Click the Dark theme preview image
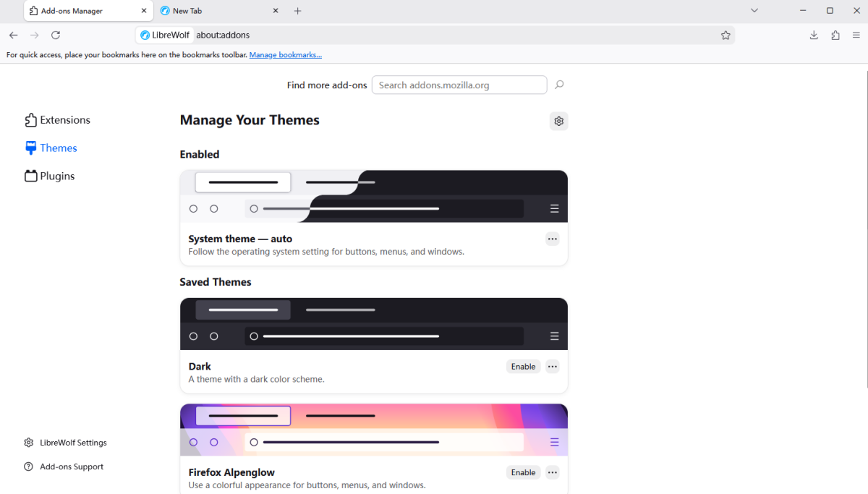The height and width of the screenshot is (494, 868). click(x=374, y=324)
